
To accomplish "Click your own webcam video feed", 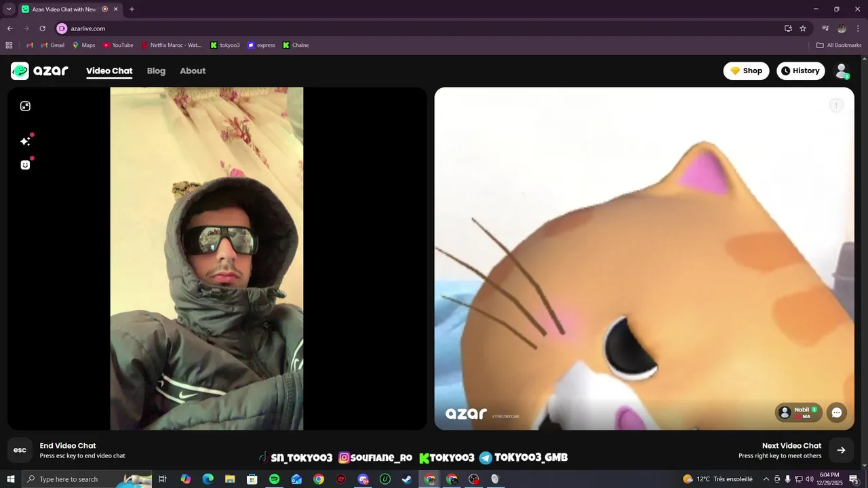I will (x=207, y=258).
